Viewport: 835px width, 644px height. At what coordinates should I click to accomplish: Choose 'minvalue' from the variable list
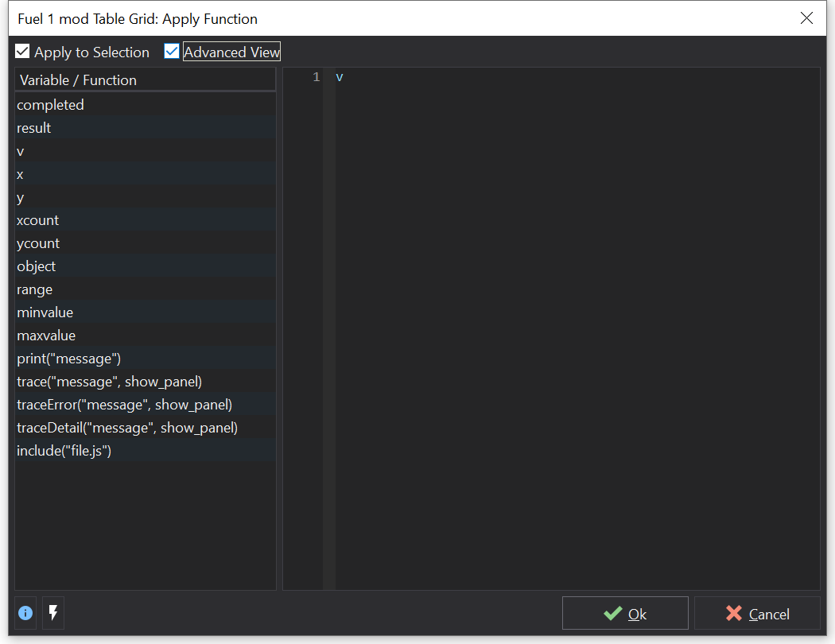coord(45,312)
